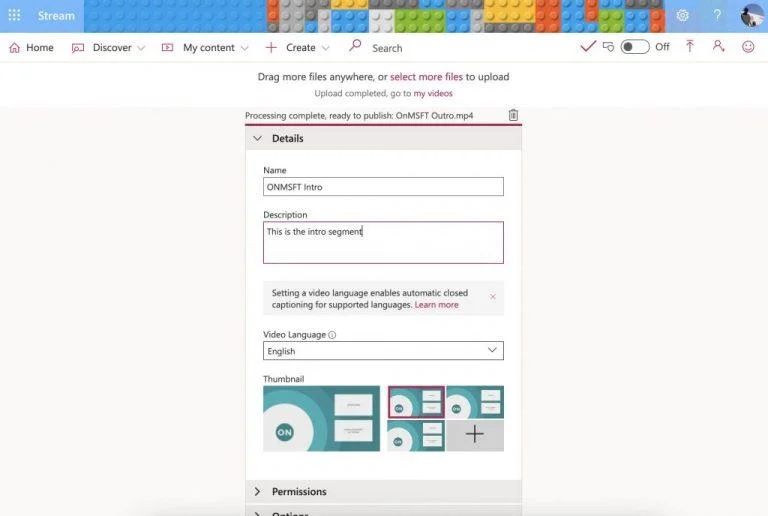Select the top-right small thumbnail
Image resolution: width=768 pixels, height=516 pixels.
(475, 402)
